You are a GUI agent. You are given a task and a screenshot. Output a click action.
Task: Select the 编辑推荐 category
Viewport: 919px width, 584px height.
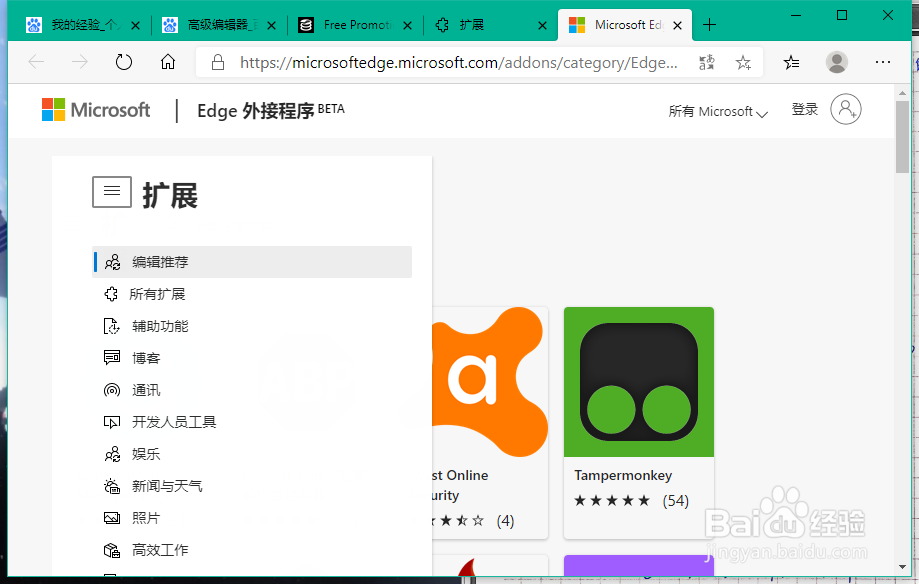pyautogui.click(x=253, y=262)
